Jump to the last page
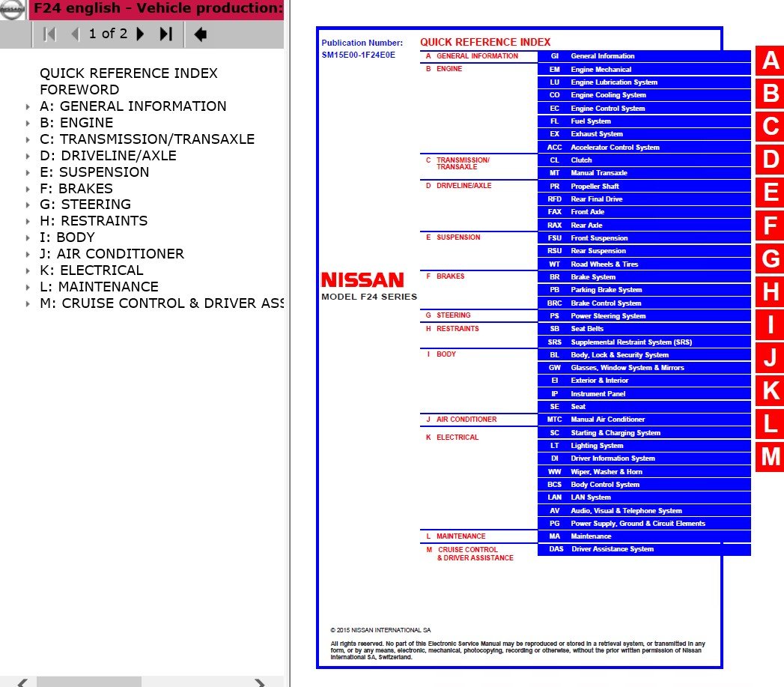The height and width of the screenshot is (687, 784). click(166, 34)
